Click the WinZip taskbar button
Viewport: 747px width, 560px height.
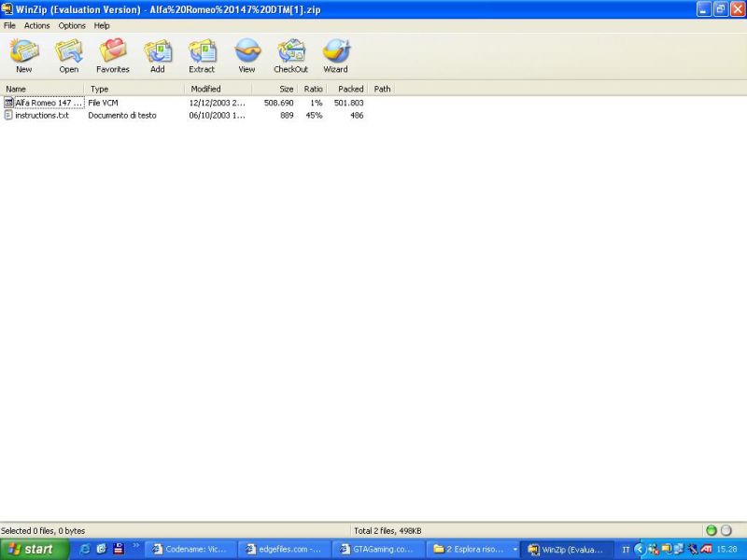[566, 549]
